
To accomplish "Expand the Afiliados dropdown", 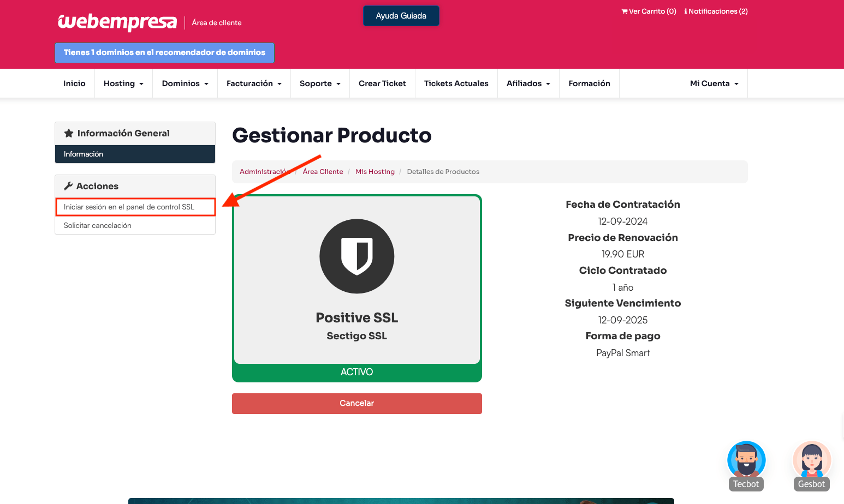I will click(528, 83).
